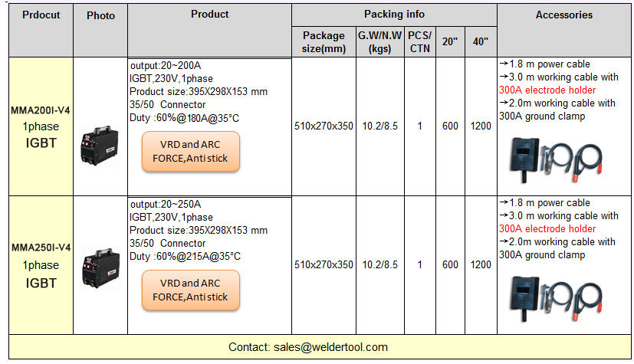
Task: Click the red 300A electrode holder text in second row
Action: pos(547,229)
